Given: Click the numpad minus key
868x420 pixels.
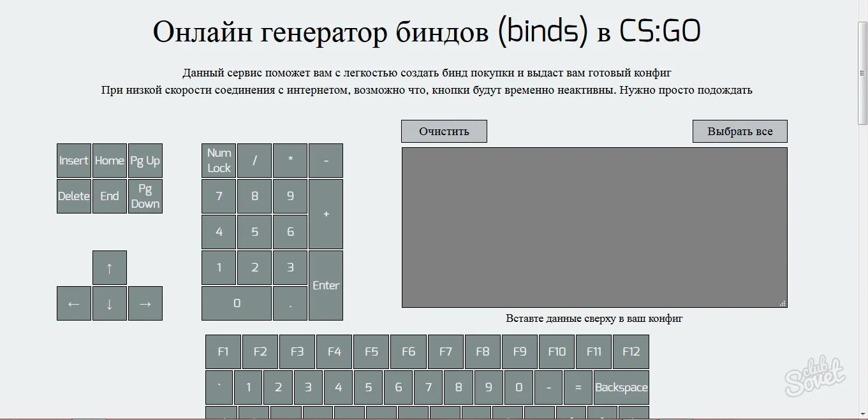Looking at the screenshot, I should pos(326,161).
